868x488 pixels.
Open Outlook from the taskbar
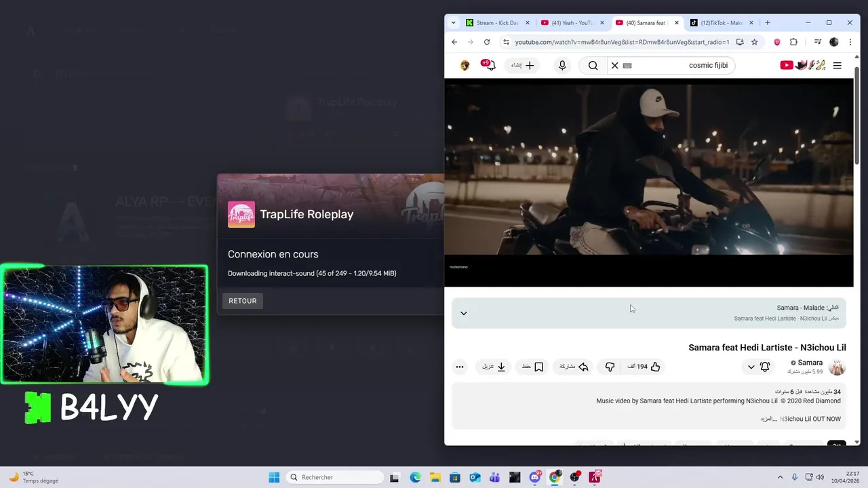[475, 477]
